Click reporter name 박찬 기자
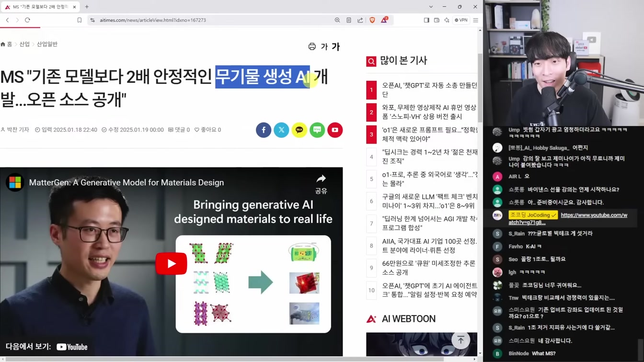Viewport: 644px width, 362px height. 15,130
